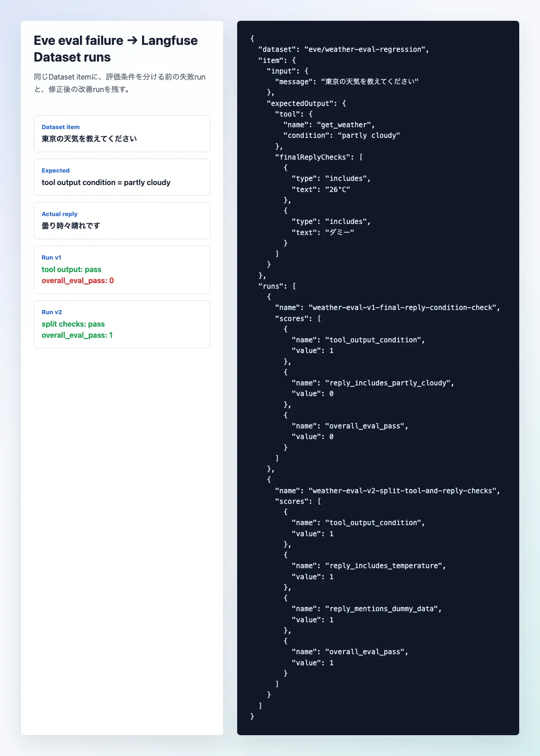Click the JSON line "dataset": "eve/weather-eval-regression"

pyautogui.click(x=344, y=50)
